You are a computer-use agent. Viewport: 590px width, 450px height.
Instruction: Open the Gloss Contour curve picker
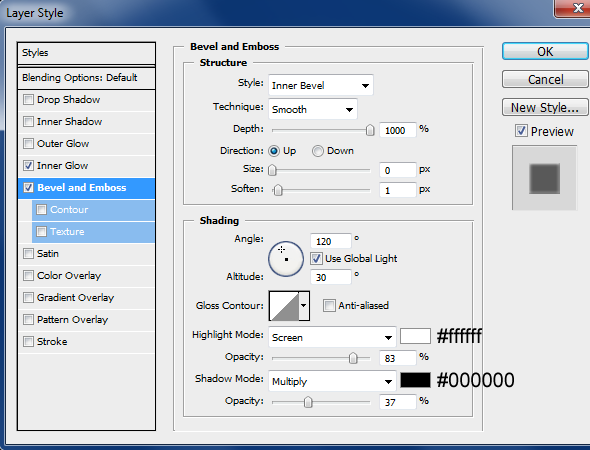click(x=289, y=306)
